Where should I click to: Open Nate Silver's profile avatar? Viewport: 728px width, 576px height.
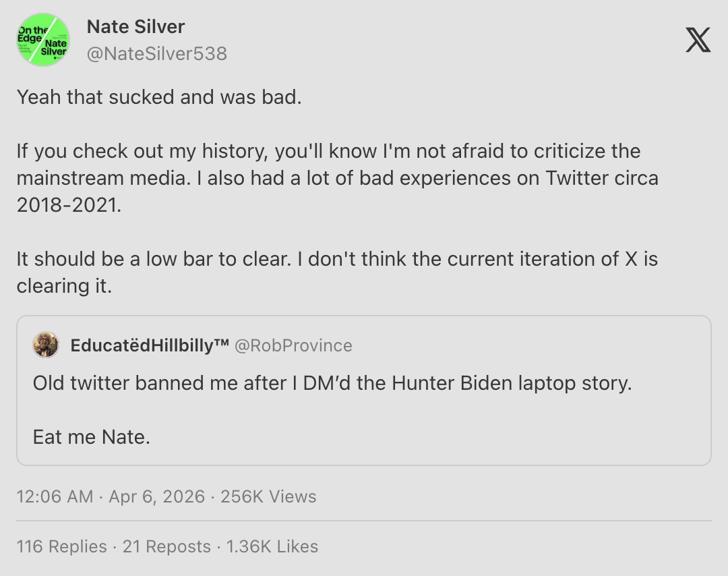[43, 40]
